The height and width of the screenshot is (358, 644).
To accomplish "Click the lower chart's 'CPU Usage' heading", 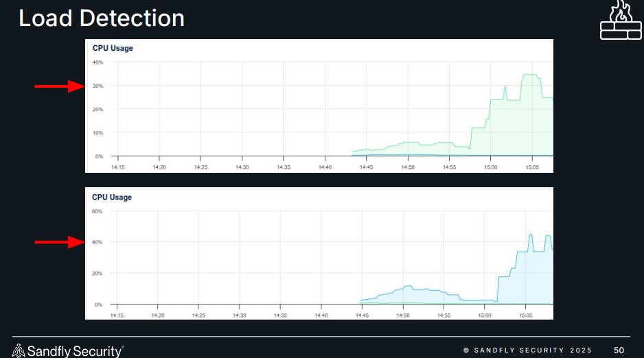I will tap(112, 198).
